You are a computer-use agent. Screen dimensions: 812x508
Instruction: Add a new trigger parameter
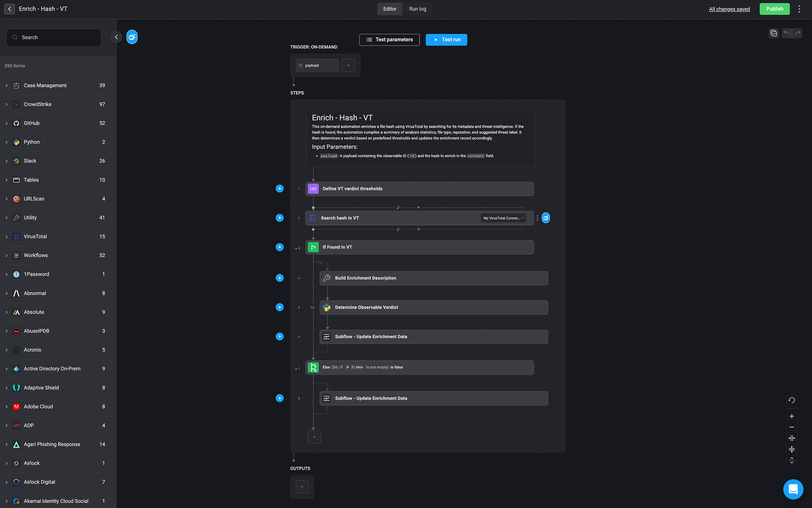click(349, 66)
